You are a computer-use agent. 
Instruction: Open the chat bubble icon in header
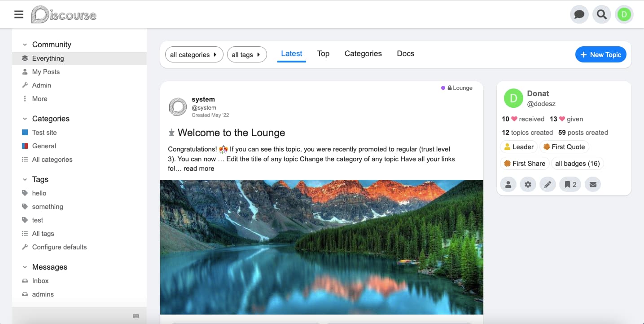coord(579,14)
